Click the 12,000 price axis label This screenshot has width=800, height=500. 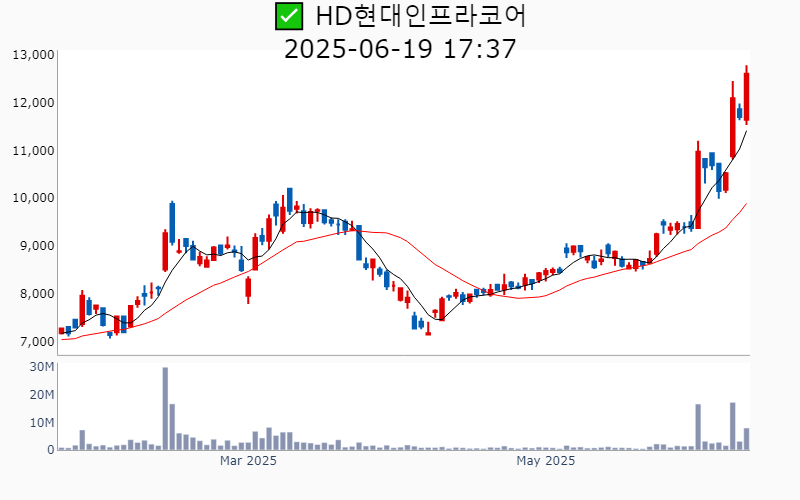point(33,103)
